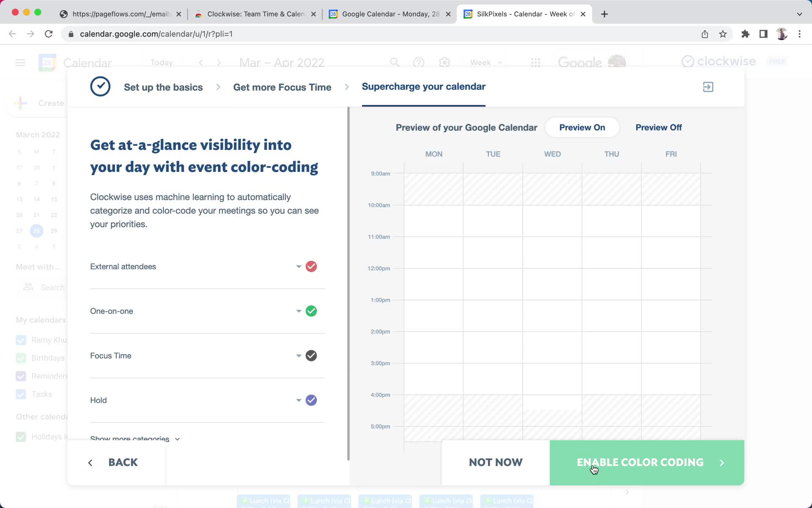812x508 pixels.
Task: Expand the One-on-one category dropdown
Action: point(298,311)
